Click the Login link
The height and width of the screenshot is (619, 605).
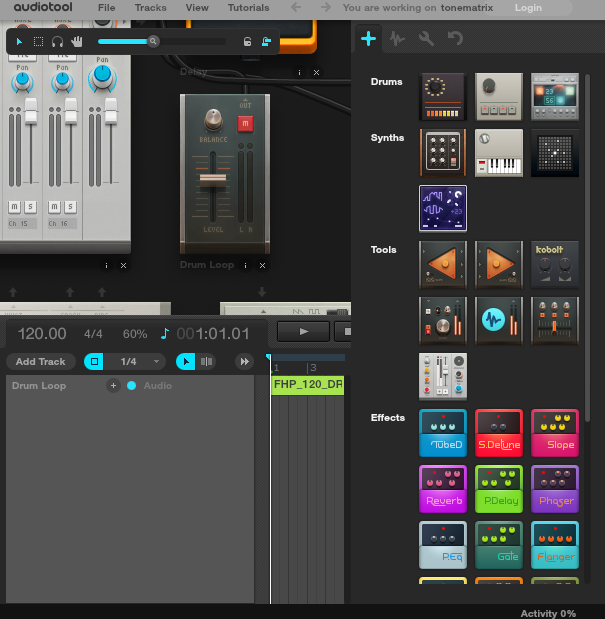[528, 8]
